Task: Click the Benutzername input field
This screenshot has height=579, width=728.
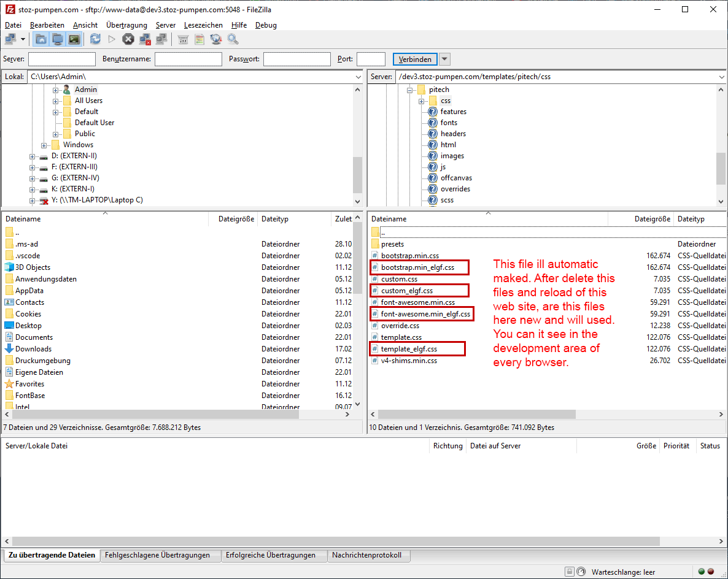Action: 188,59
